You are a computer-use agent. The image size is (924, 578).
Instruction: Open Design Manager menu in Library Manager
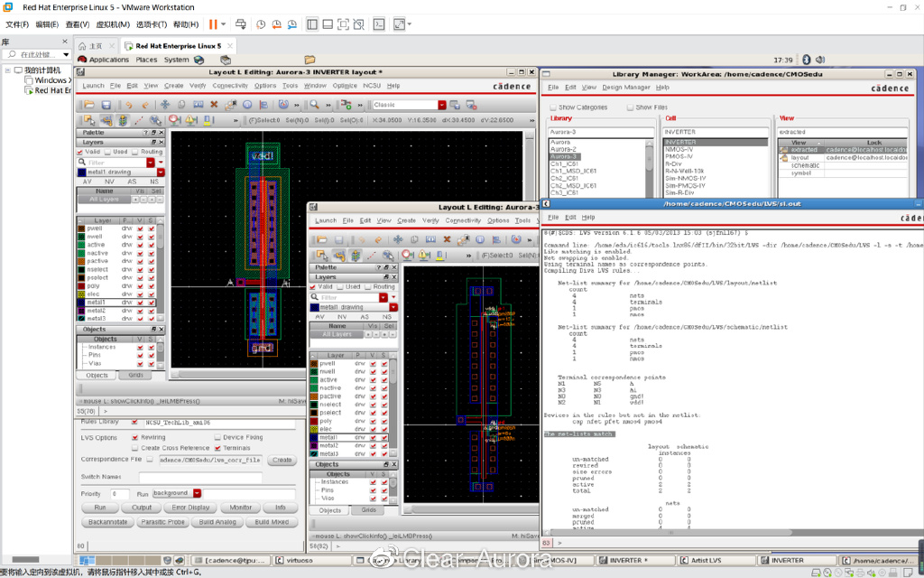click(x=625, y=88)
